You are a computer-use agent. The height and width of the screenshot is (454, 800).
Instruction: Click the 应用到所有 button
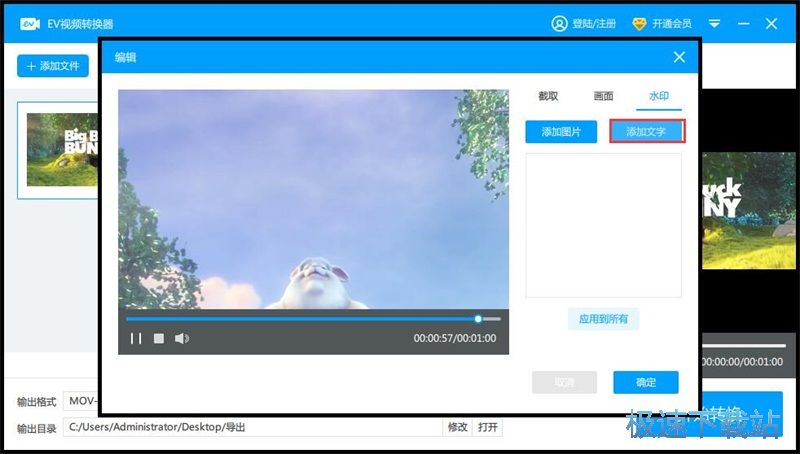click(603, 319)
